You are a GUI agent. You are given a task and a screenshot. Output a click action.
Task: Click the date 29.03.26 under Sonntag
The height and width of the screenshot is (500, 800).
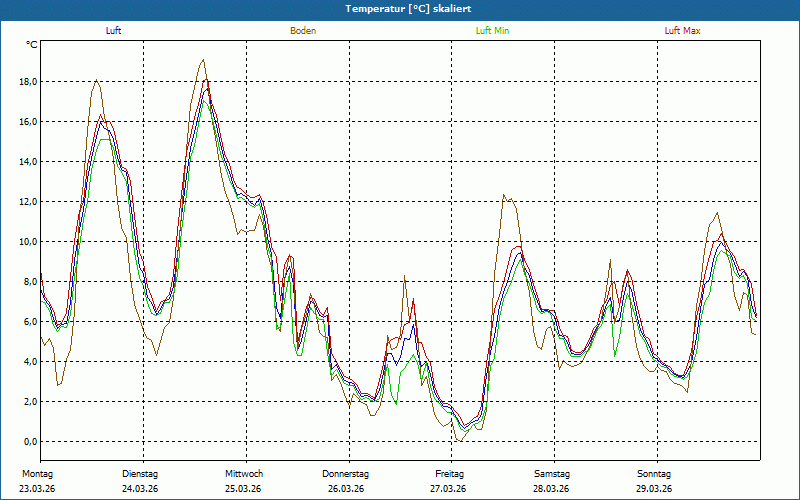[654, 489]
